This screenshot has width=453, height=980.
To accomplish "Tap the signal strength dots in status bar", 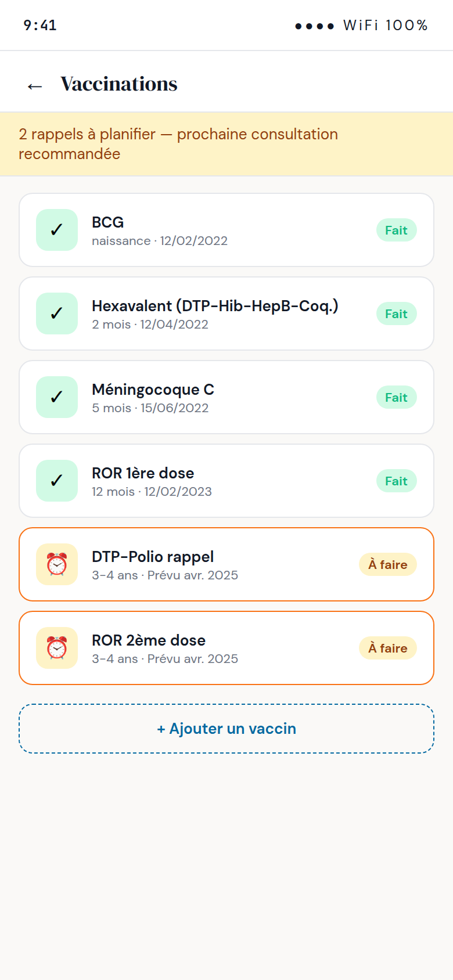I will 314,26.
